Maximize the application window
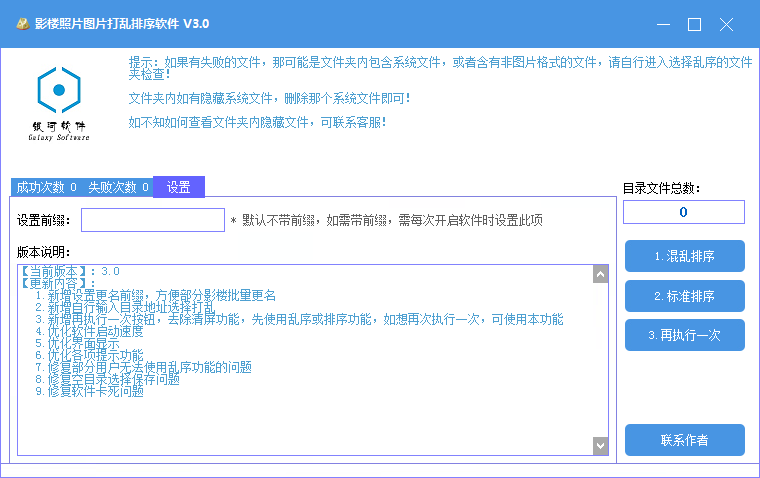Image resolution: width=760 pixels, height=478 pixels. 695,24
